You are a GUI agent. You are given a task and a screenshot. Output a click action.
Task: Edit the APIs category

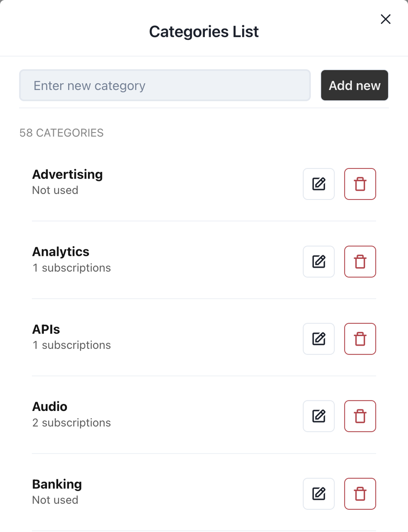pyautogui.click(x=318, y=339)
